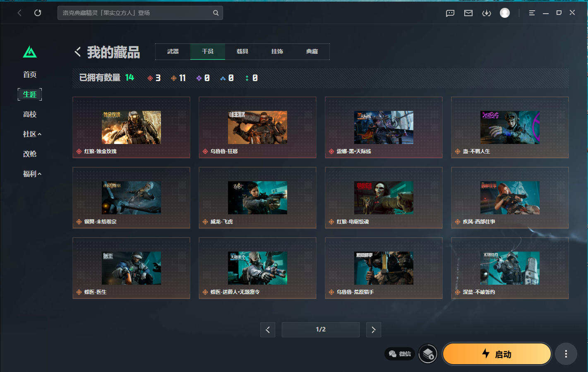Open the mail inbox icon
Screen dimensions: 588x372
coord(468,13)
